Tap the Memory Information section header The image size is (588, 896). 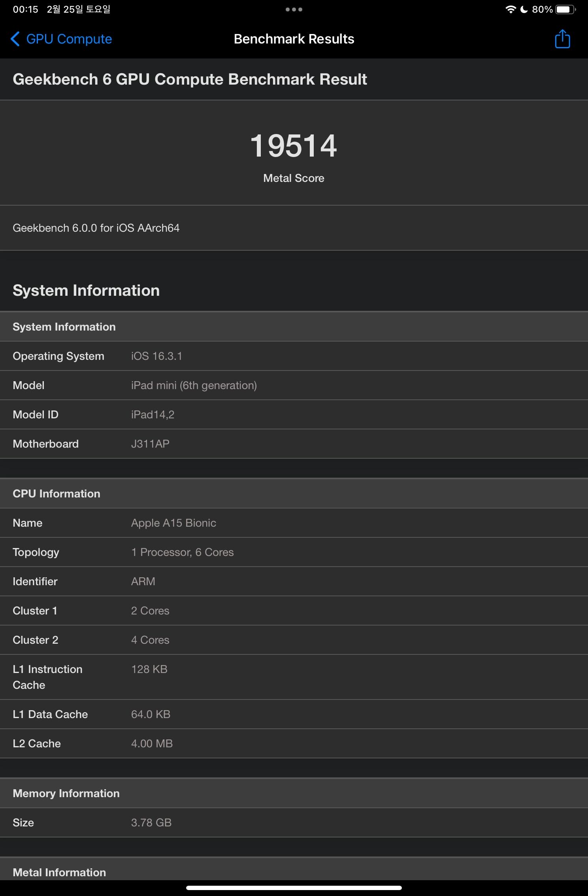294,793
